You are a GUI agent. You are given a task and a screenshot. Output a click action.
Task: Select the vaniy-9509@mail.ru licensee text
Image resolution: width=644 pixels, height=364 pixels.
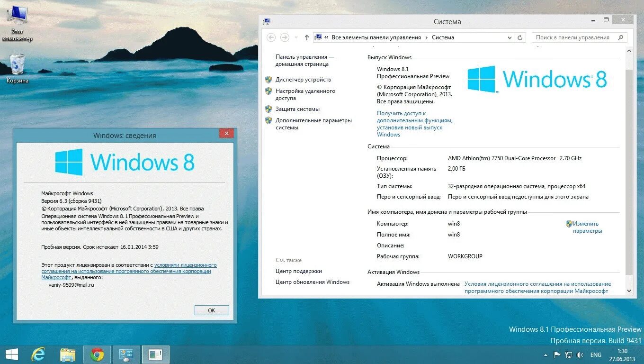point(71,285)
